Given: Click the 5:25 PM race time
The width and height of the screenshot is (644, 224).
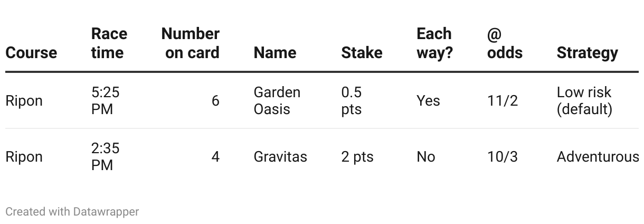Looking at the screenshot, I should click(106, 101).
